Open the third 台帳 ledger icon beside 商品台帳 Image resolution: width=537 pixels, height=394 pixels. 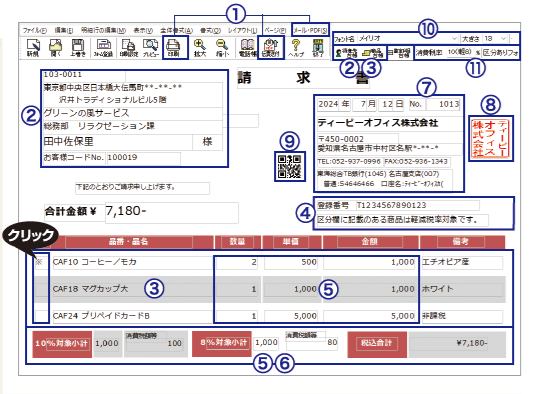(400, 53)
